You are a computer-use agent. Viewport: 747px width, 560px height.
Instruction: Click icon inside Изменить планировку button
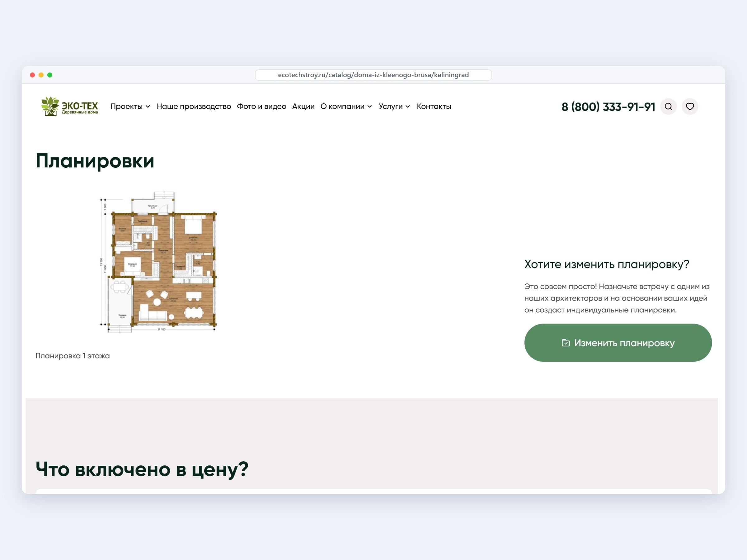coord(566,343)
